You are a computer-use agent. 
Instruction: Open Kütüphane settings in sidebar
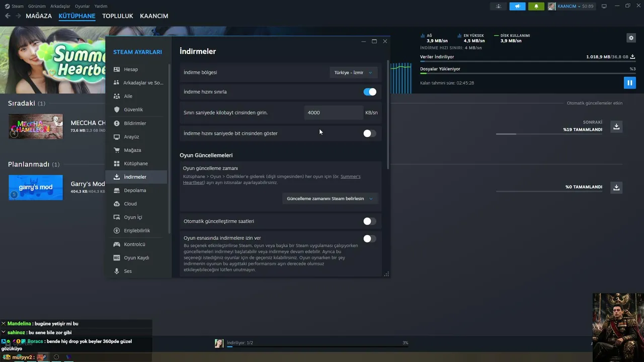136,163
